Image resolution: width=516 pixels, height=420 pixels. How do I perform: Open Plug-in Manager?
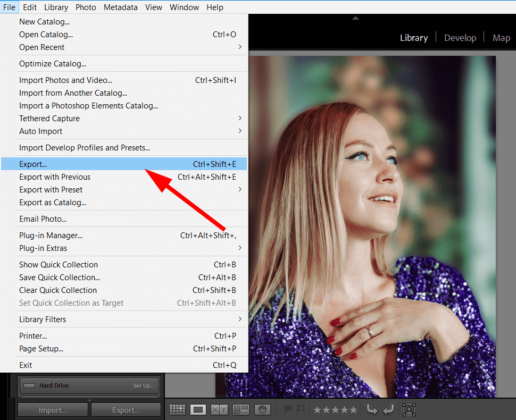(124, 236)
